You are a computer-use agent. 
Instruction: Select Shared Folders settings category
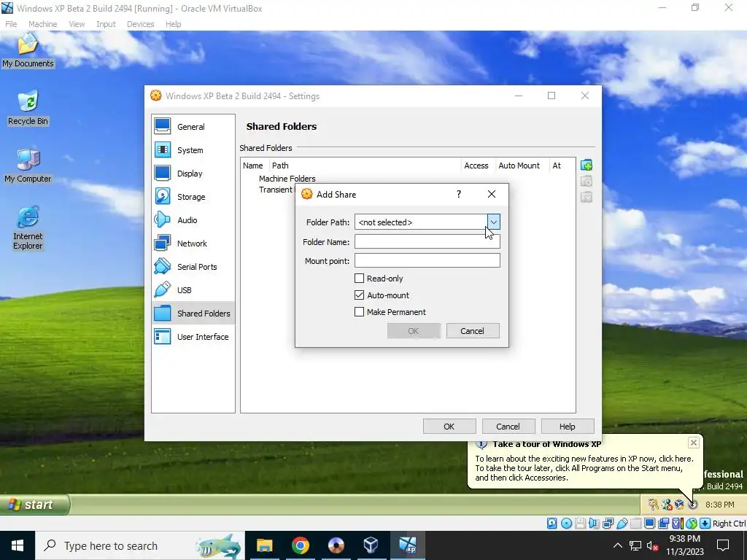[193, 314]
